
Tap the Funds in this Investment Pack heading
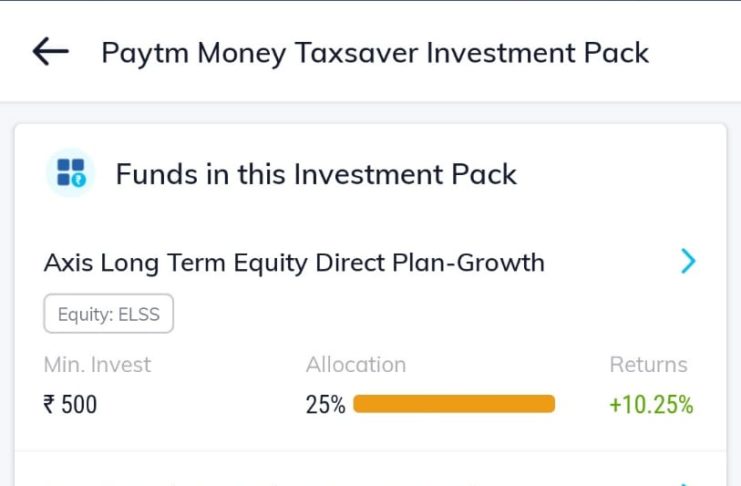316,174
